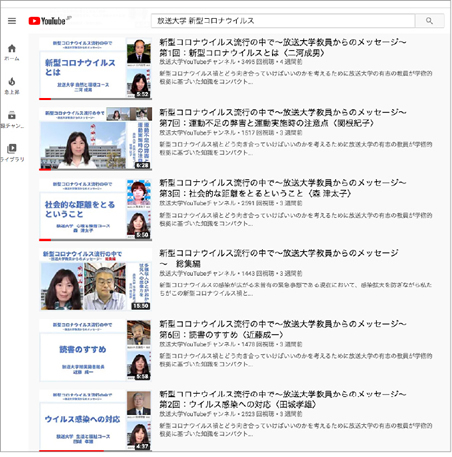Open the 第7回 運動不足の弊害 video title
Screen dimensions: 452x457
(283, 118)
